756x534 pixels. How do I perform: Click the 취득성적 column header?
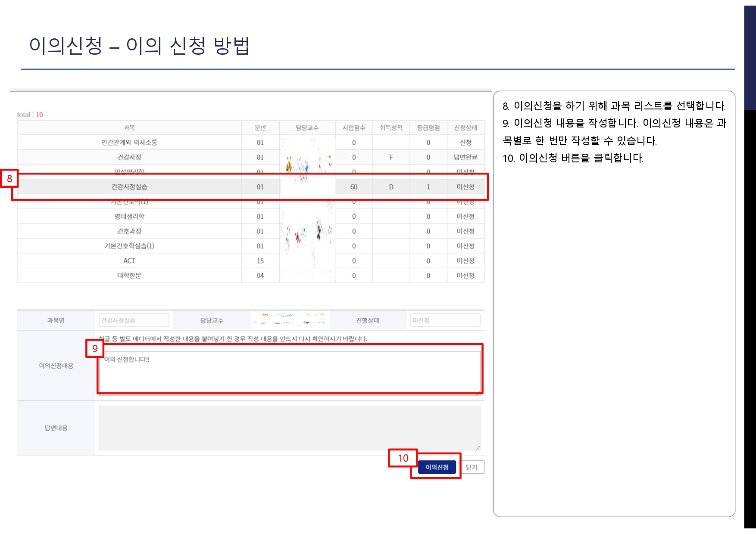coord(391,128)
